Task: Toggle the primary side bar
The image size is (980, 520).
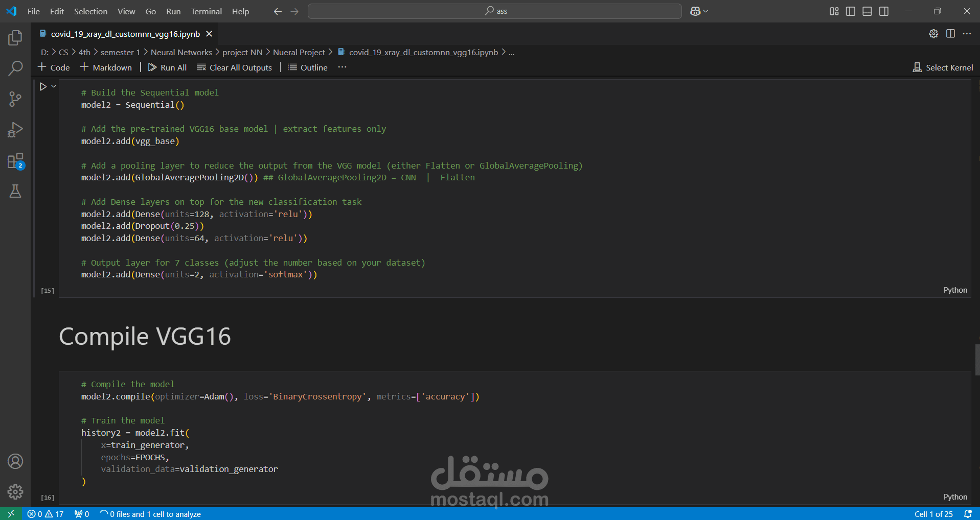Action: 851,11
